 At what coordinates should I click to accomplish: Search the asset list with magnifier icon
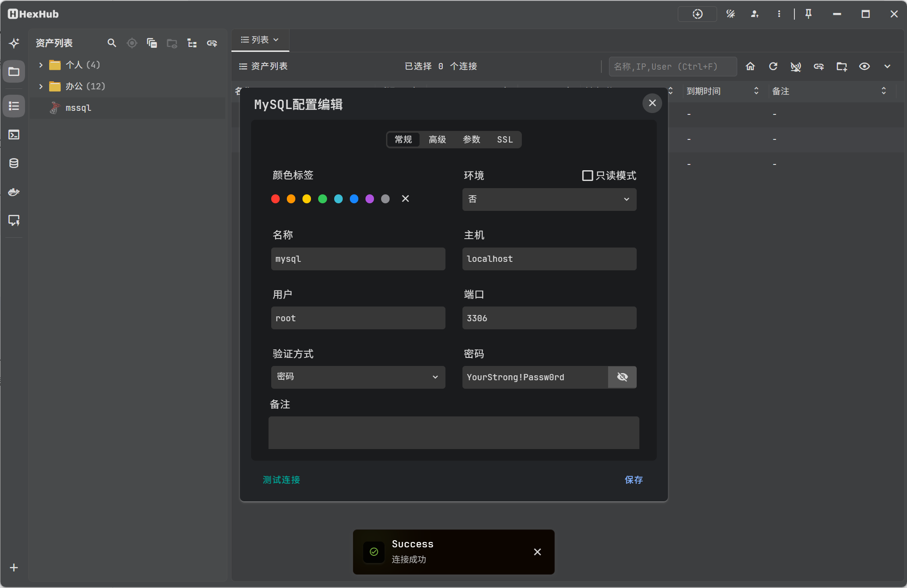112,43
